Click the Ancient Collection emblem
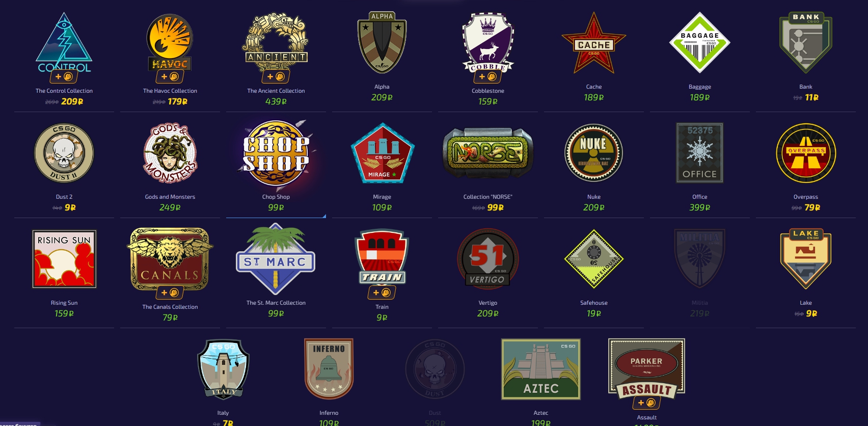This screenshot has width=868, height=426. (276, 43)
